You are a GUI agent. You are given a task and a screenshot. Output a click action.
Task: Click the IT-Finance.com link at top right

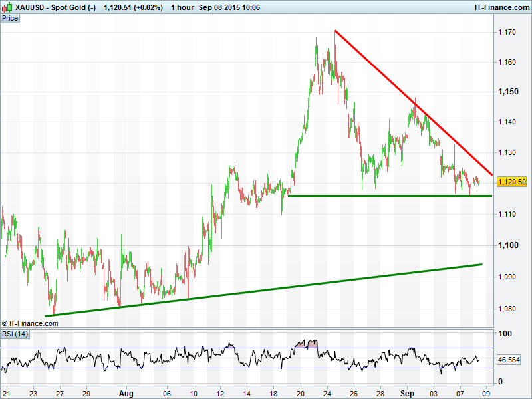(501, 7)
